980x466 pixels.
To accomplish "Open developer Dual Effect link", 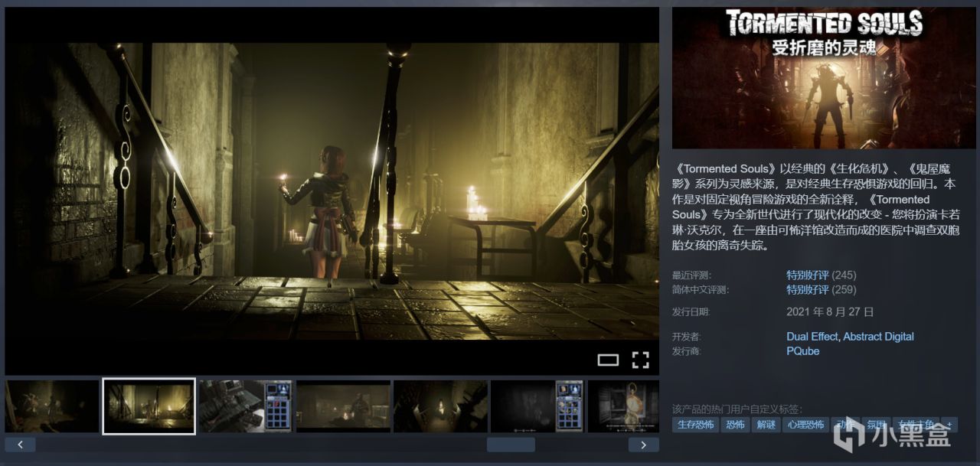I will tap(812, 336).
